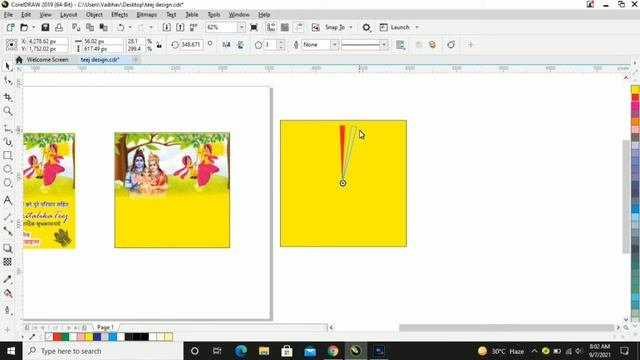Select the Connector tool
The height and width of the screenshot is (360, 640).
click(7, 231)
